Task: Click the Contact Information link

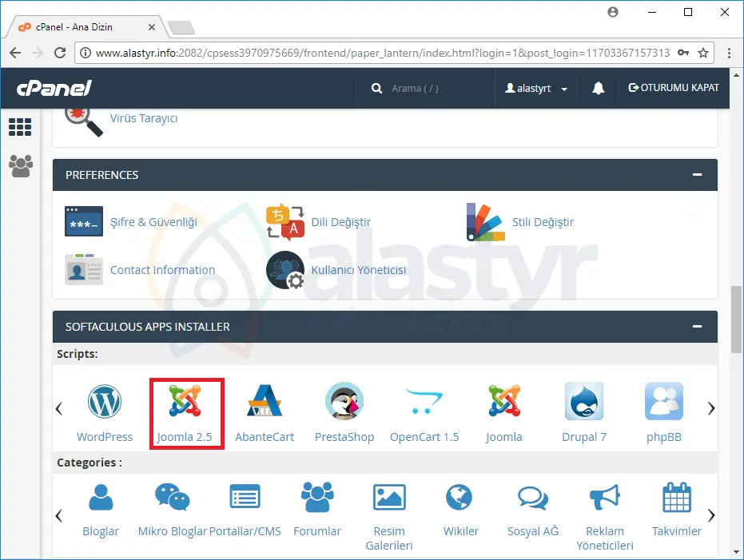Action: [162, 270]
